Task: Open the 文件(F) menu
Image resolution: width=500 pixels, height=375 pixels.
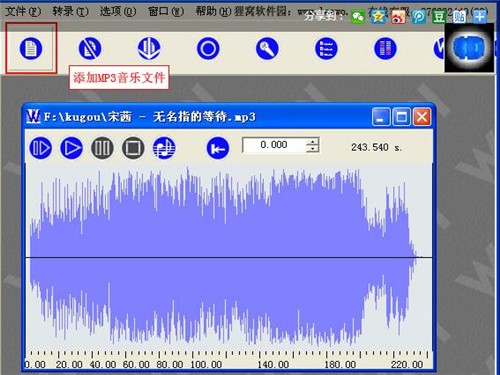Action: (23, 11)
